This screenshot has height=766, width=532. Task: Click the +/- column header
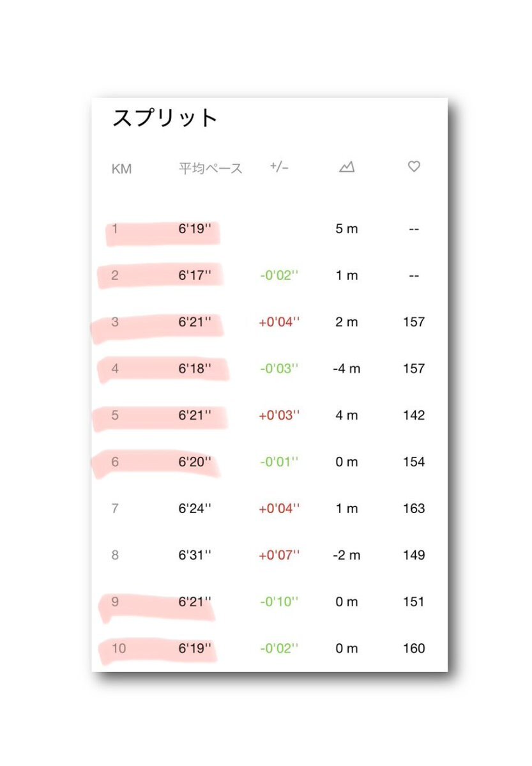tap(279, 167)
